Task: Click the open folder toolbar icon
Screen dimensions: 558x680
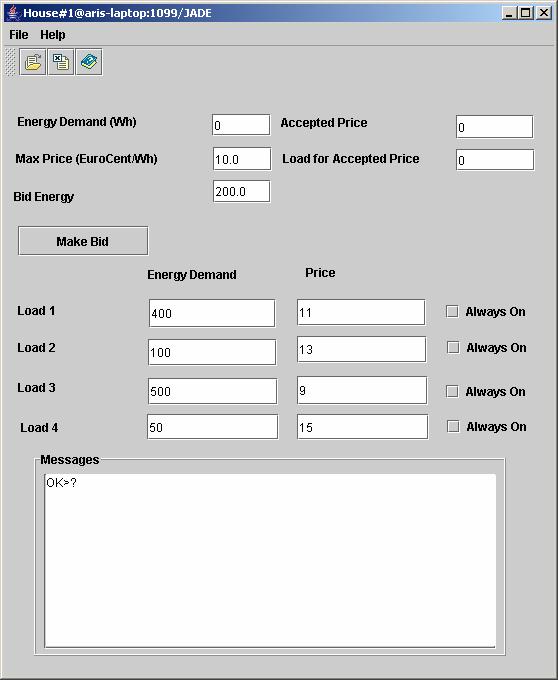Action: (x=33, y=62)
